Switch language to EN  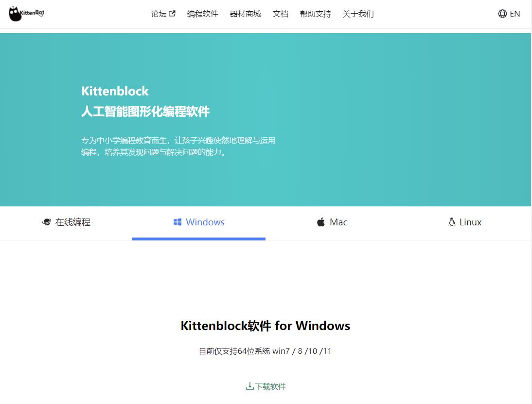pyautogui.click(x=514, y=14)
